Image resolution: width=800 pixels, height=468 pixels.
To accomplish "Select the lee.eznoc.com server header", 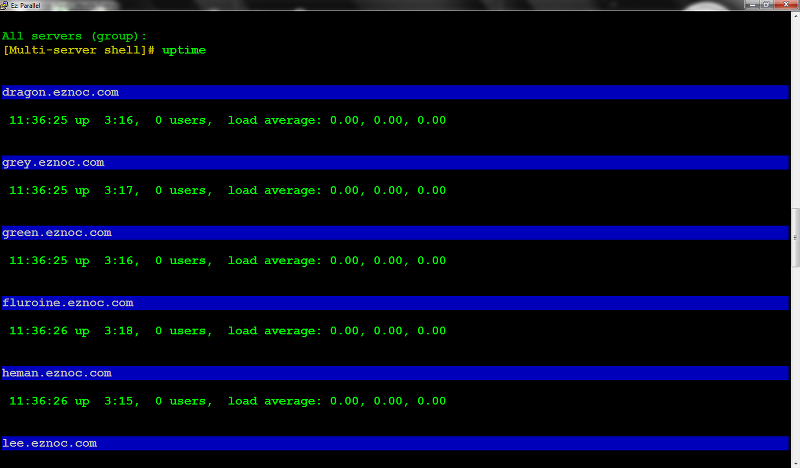I will point(395,443).
